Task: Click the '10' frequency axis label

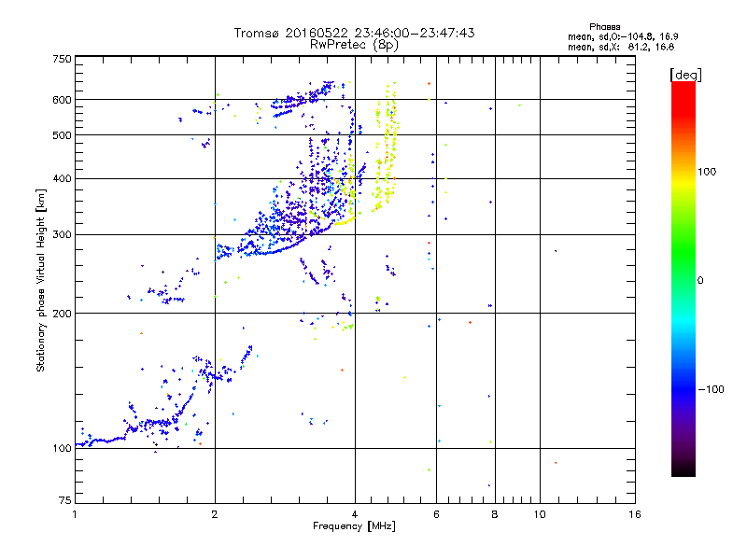Action: coord(540,514)
